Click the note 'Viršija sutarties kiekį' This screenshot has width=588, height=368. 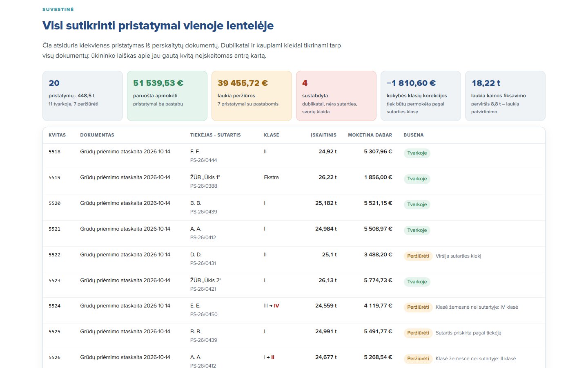(459, 256)
